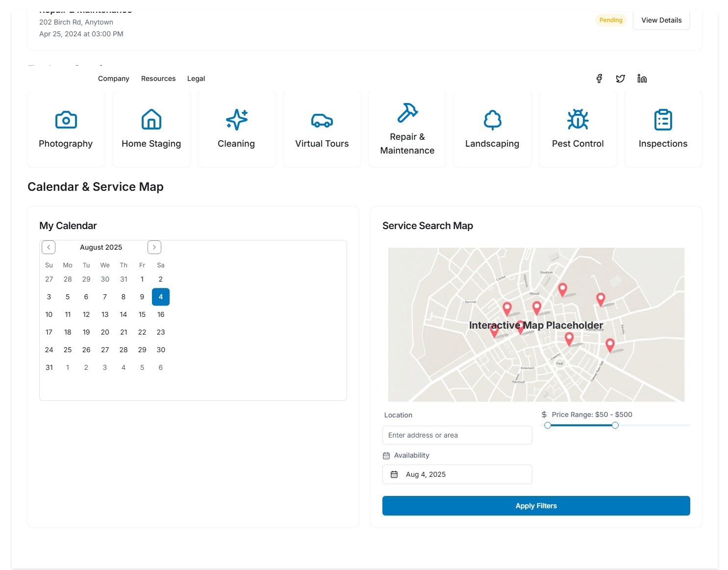Visit the LinkedIn social icon

point(642,78)
